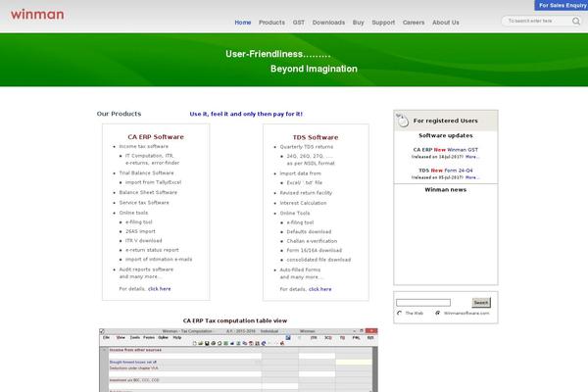Click the CA ERP Software heading
Image resolution: width=588 pixels, height=392 pixels.
click(x=156, y=137)
